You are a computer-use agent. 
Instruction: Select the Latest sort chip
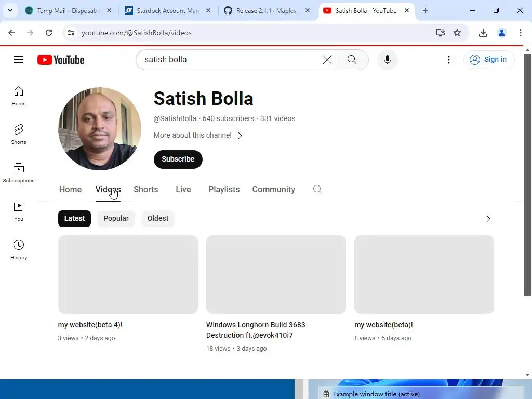(x=74, y=219)
